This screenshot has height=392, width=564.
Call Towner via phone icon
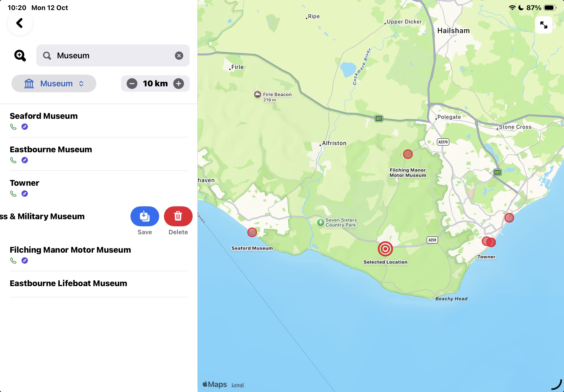pos(13,194)
